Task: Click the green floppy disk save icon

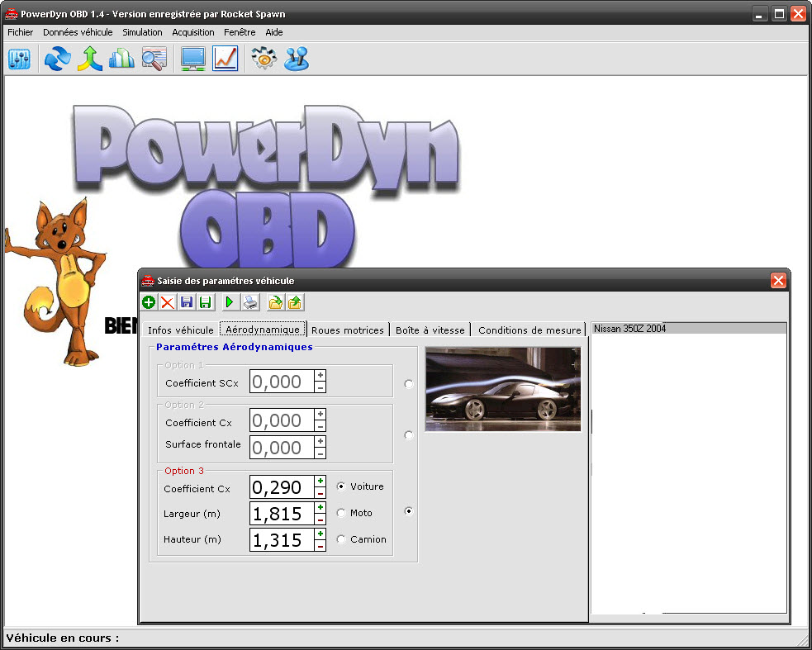Action: click(x=207, y=302)
